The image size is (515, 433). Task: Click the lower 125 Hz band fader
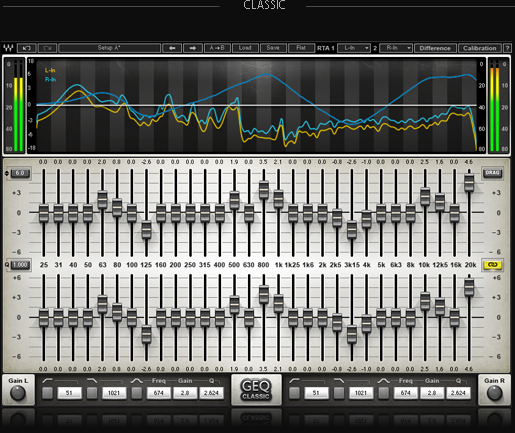coord(146,334)
